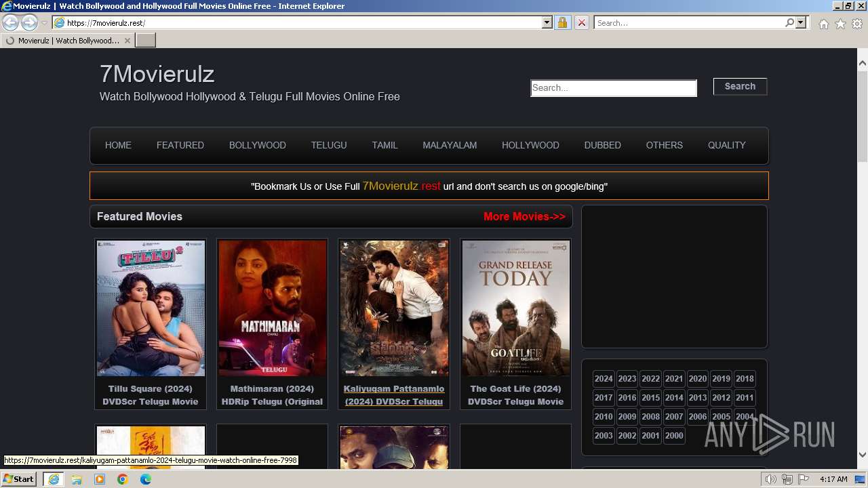Launch Chrome from the taskbar
This screenshot has height=488, width=868.
(x=123, y=479)
